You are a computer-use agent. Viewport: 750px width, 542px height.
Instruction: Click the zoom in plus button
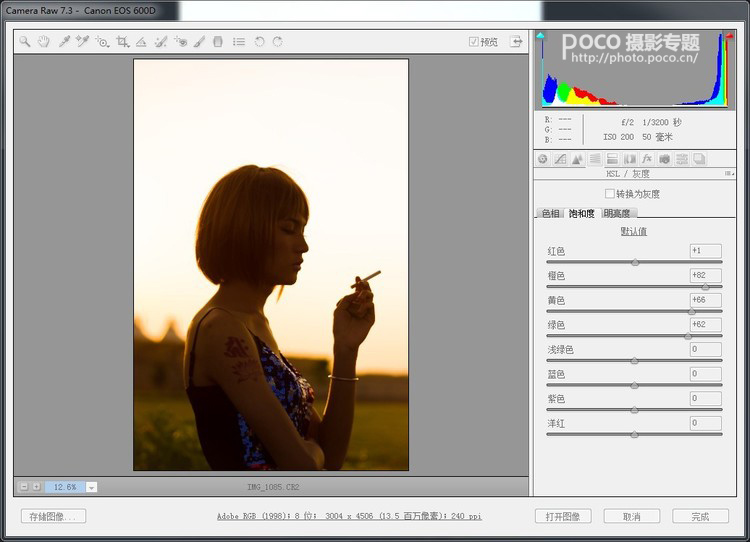36,487
